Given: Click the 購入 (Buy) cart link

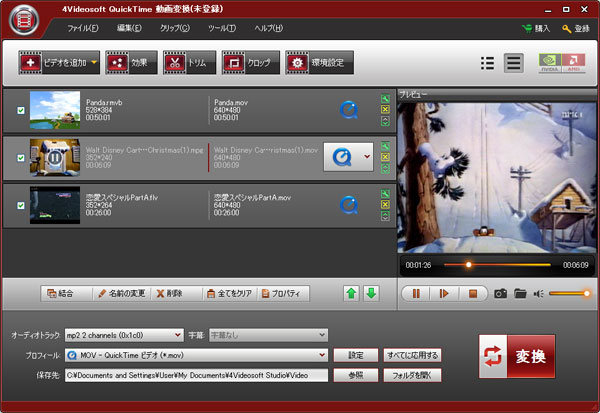Looking at the screenshot, I should pos(536,29).
